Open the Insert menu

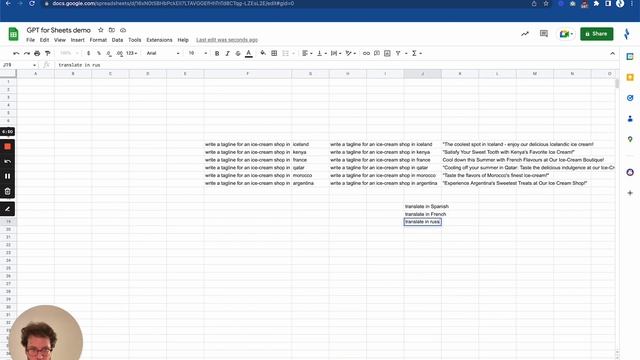tap(78, 40)
